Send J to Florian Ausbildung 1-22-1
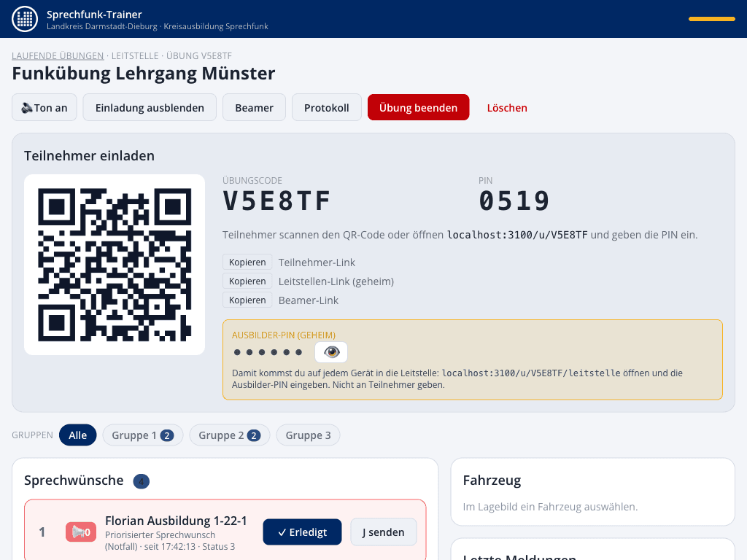The width and height of the screenshot is (747, 560). tap(384, 532)
